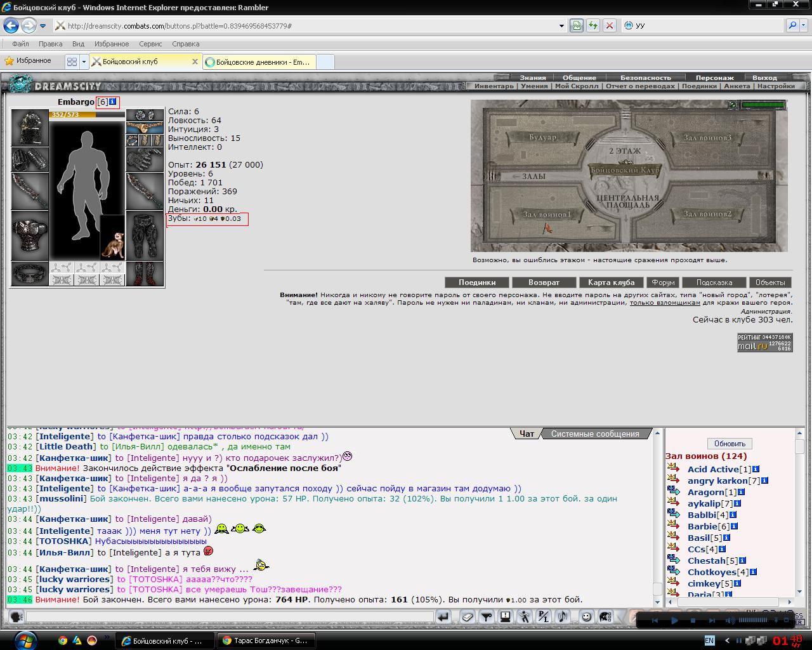The width and height of the screenshot is (812, 650).
Task: Click the Форум button
Action: 663,282
